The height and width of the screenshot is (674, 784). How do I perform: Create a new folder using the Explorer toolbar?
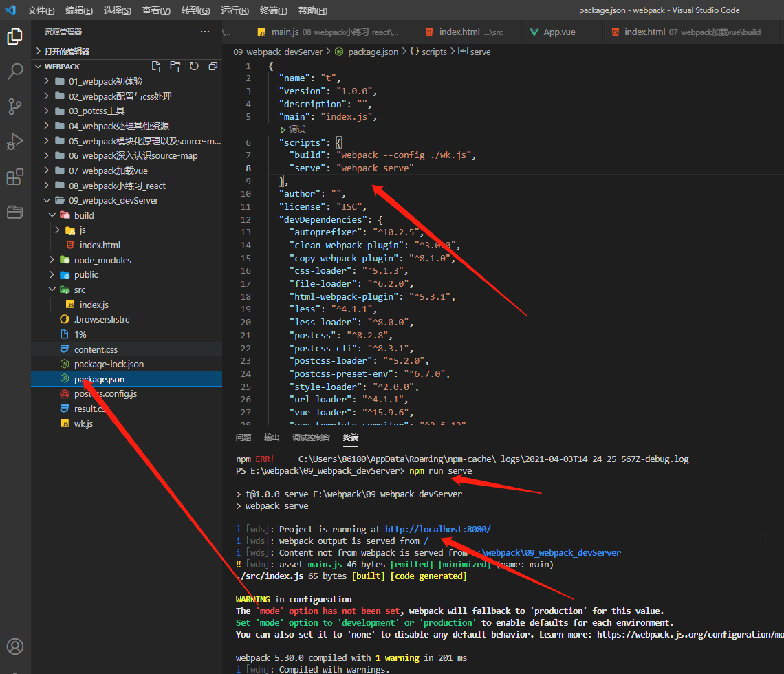pos(174,65)
